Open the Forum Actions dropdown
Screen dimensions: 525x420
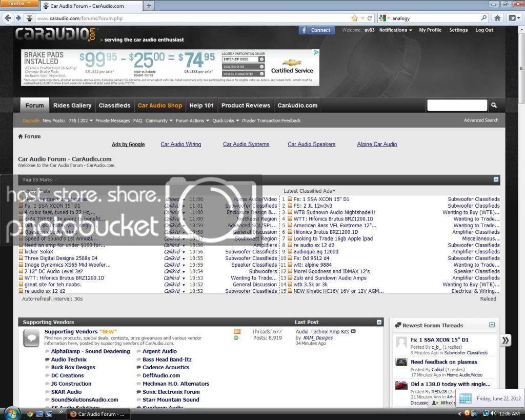click(193, 121)
